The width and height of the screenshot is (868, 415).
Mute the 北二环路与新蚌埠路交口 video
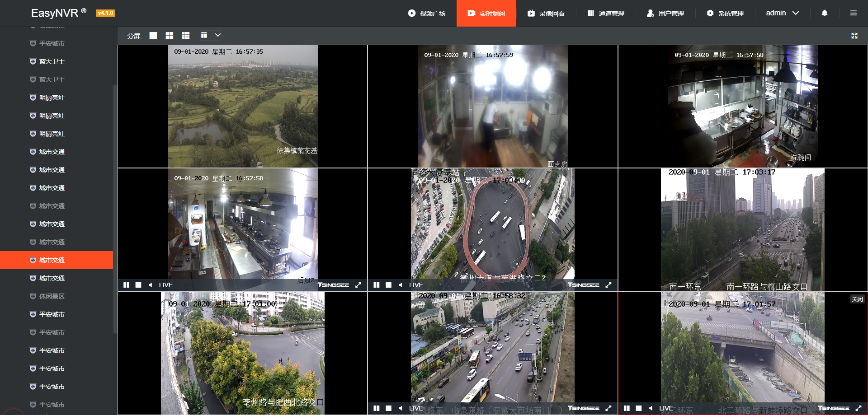651,408
